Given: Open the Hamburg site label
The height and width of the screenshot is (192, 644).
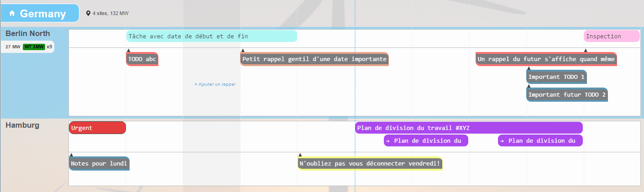Looking at the screenshot, I should tap(22, 125).
